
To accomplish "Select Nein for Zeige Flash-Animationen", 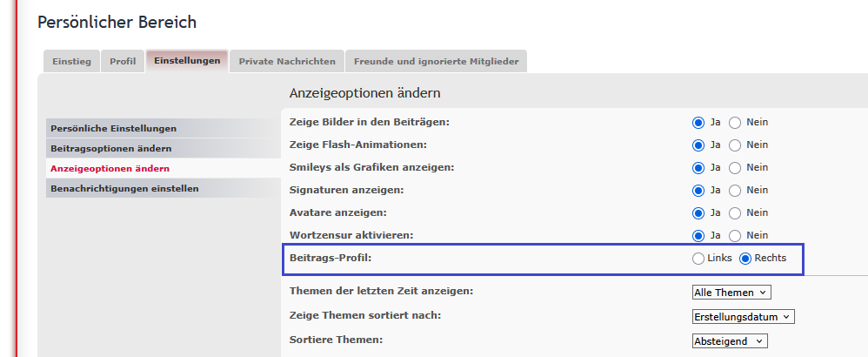I will coord(735,145).
